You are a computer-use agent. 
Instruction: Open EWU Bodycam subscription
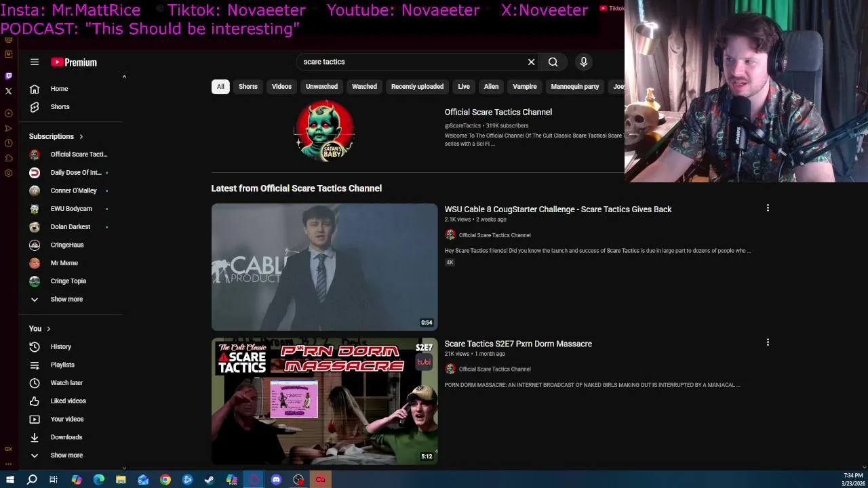pyautogui.click(x=71, y=209)
